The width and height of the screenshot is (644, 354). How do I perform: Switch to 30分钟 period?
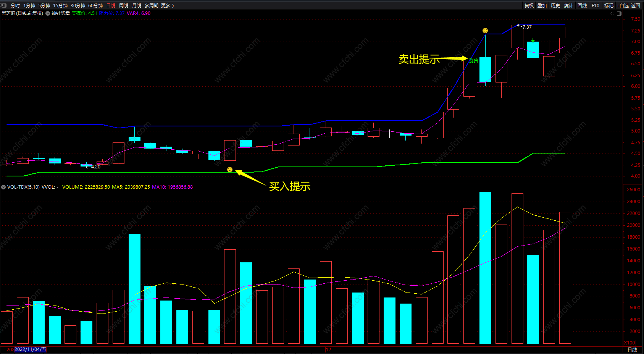(x=78, y=6)
